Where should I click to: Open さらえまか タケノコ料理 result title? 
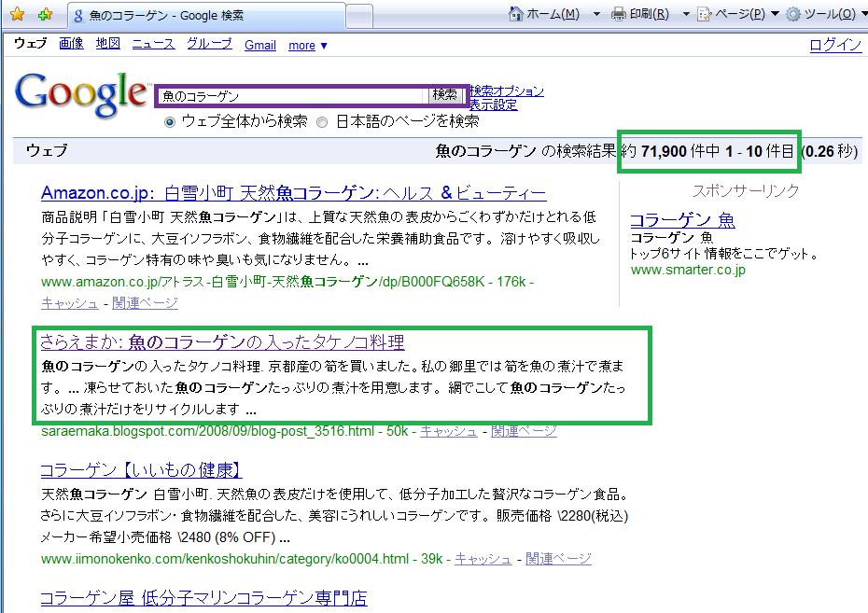point(222,342)
